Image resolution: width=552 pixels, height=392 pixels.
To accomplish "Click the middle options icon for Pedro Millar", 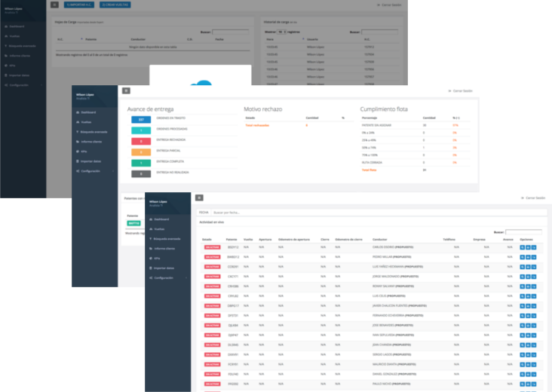I will pos(529,257).
